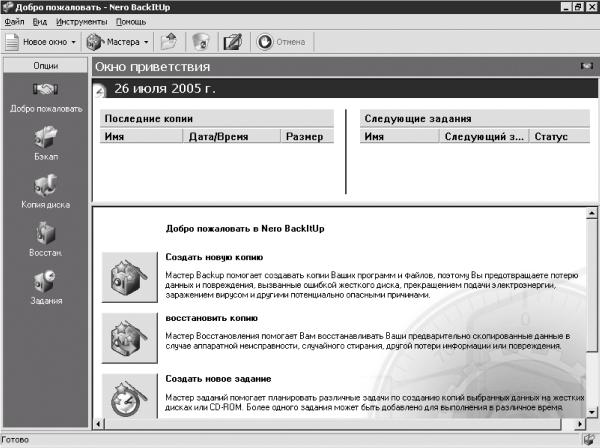The image size is (600, 448).
Task: Open the Инструменты menu
Action: (82, 22)
